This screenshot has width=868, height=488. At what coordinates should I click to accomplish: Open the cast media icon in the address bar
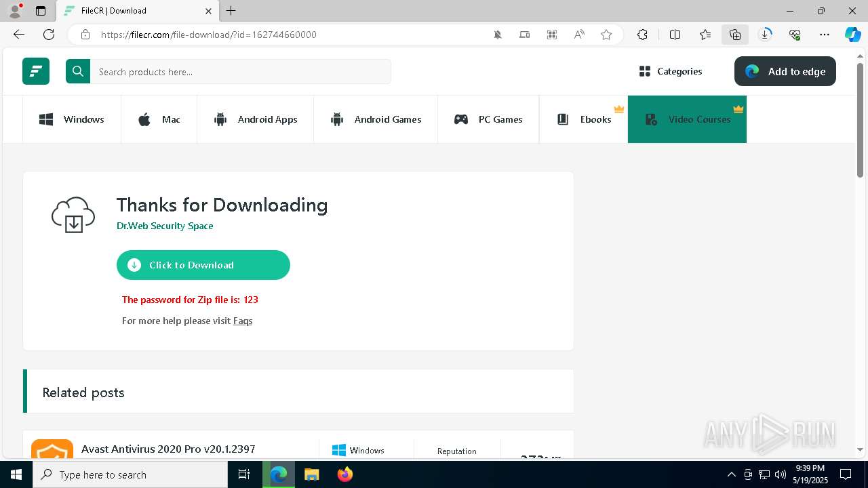click(525, 35)
